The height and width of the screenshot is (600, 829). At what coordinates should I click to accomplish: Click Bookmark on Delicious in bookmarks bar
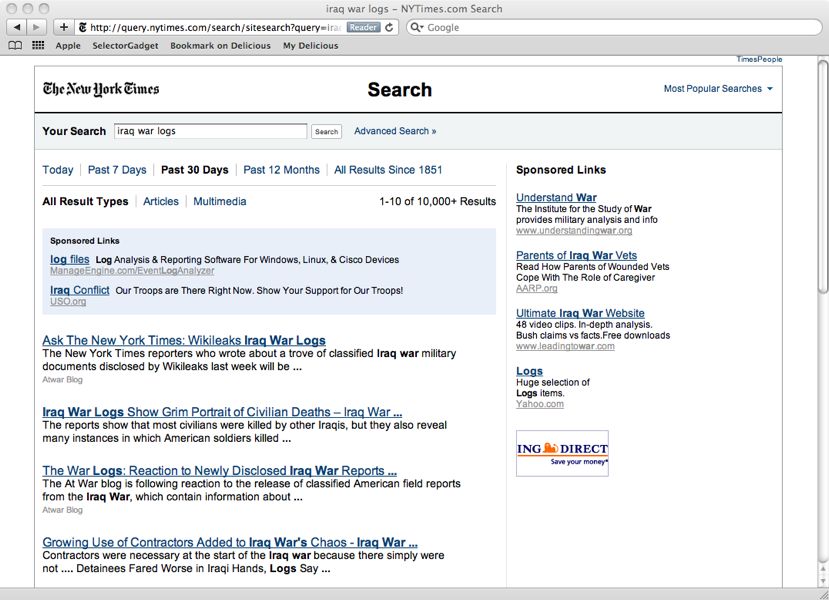click(220, 45)
